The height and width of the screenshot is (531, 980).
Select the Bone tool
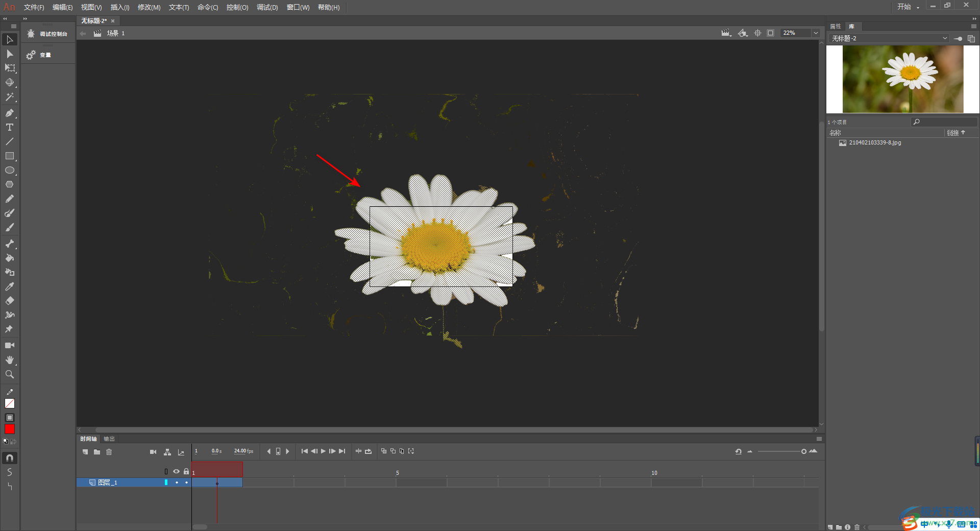[x=10, y=244]
